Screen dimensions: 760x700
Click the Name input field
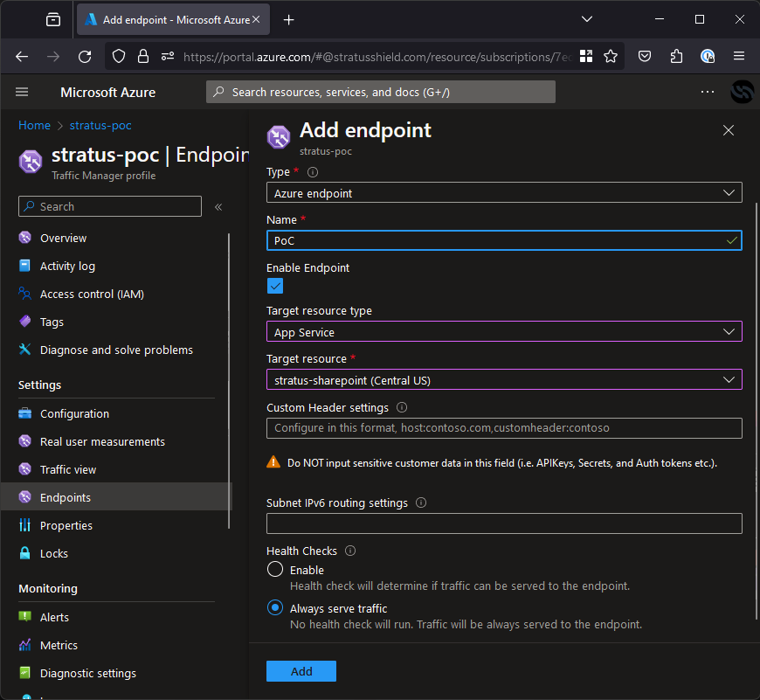[x=504, y=240]
